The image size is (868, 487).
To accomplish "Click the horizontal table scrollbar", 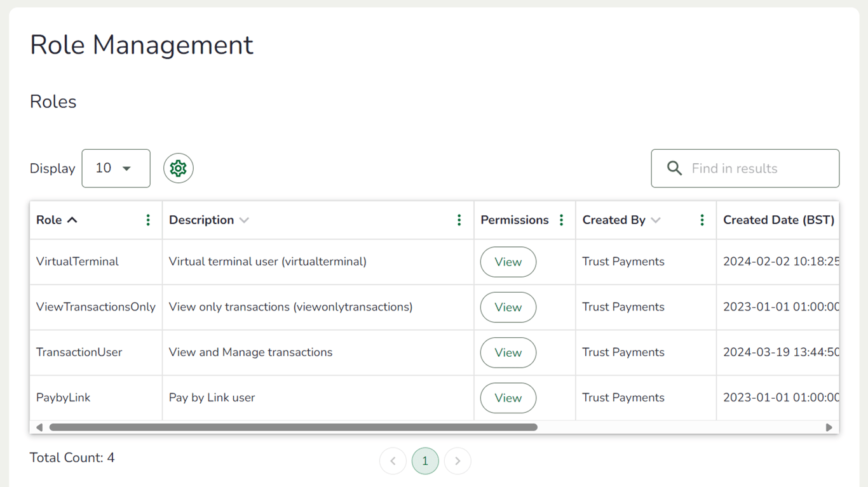I will pos(293,427).
